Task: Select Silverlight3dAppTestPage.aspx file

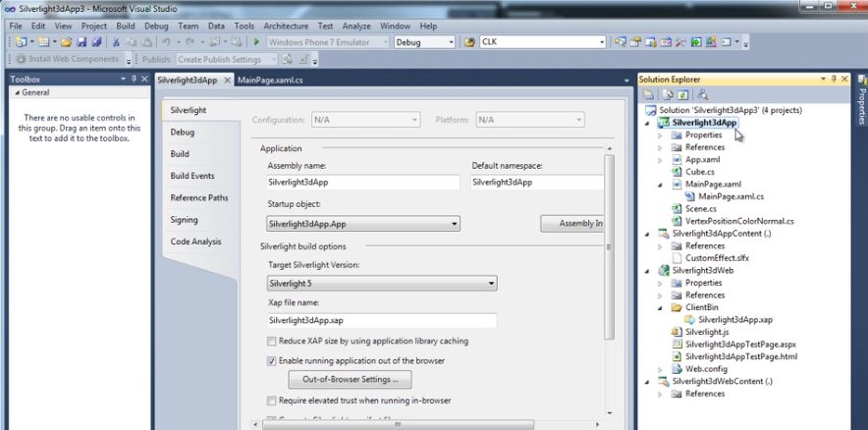Action: (x=740, y=345)
